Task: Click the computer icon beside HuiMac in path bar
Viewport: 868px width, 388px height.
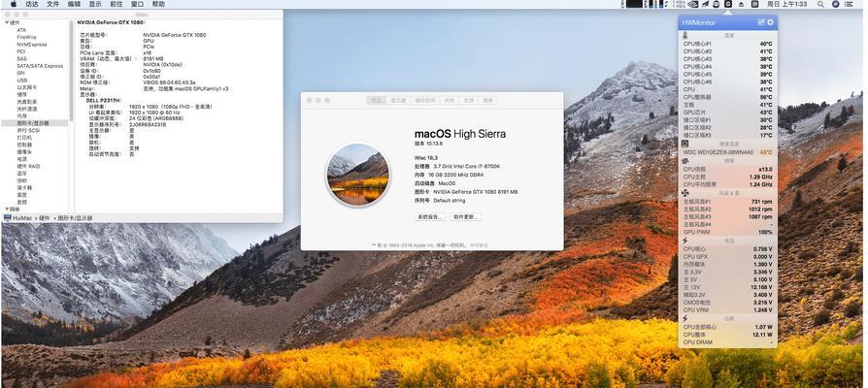Action: (x=7, y=218)
